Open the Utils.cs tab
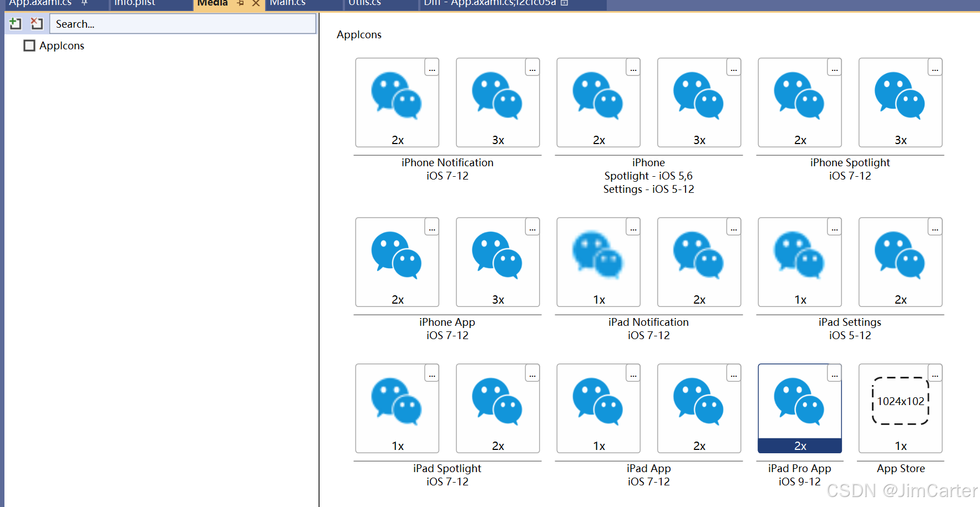The image size is (980, 507). 364,3
